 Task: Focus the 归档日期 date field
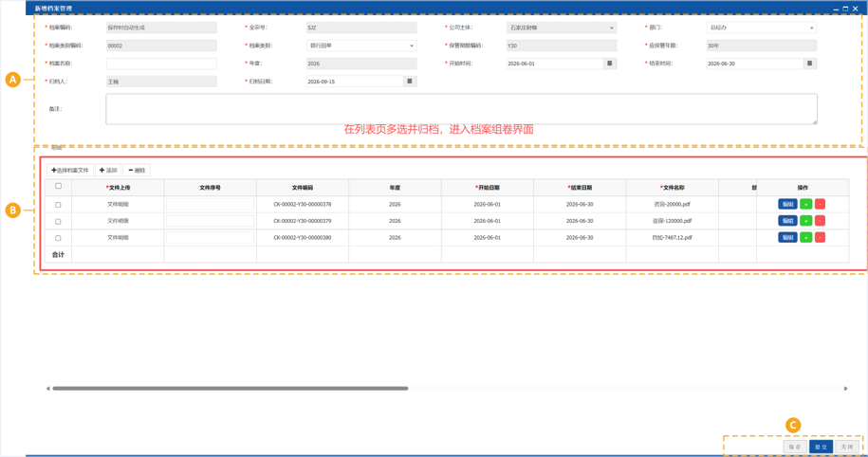355,82
